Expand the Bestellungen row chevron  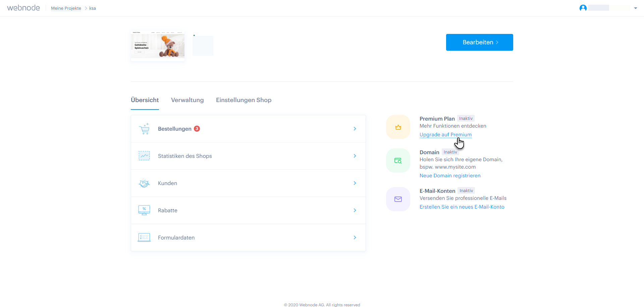click(355, 129)
